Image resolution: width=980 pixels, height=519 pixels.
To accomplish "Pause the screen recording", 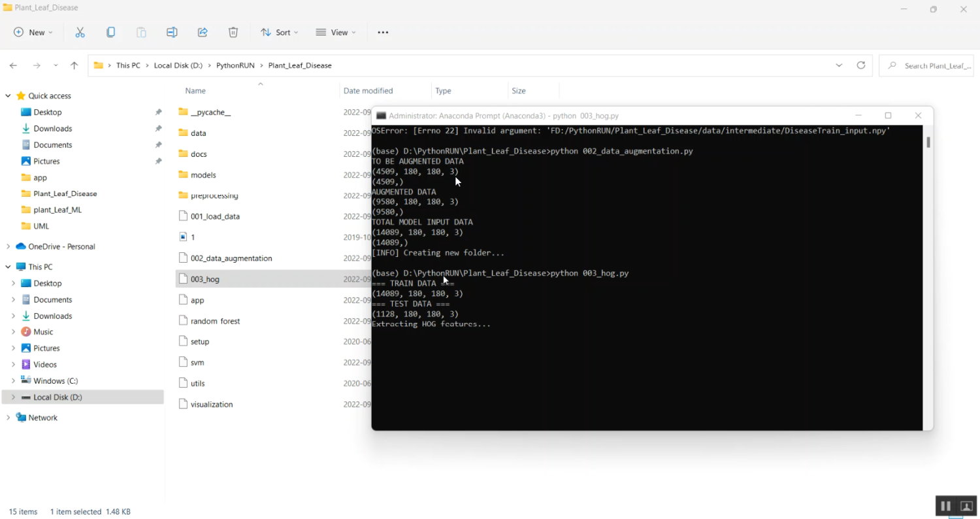I will coord(945,505).
